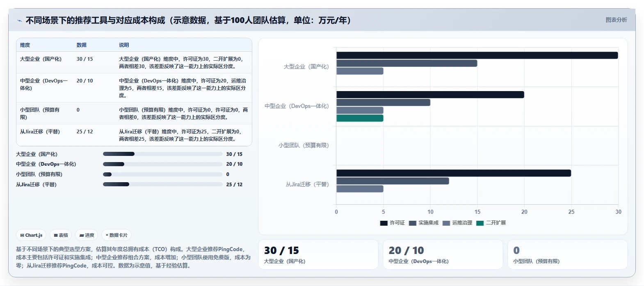Click the 中型企业 许可证 bar reaching 20
This screenshot has height=286, width=644.
coord(430,95)
